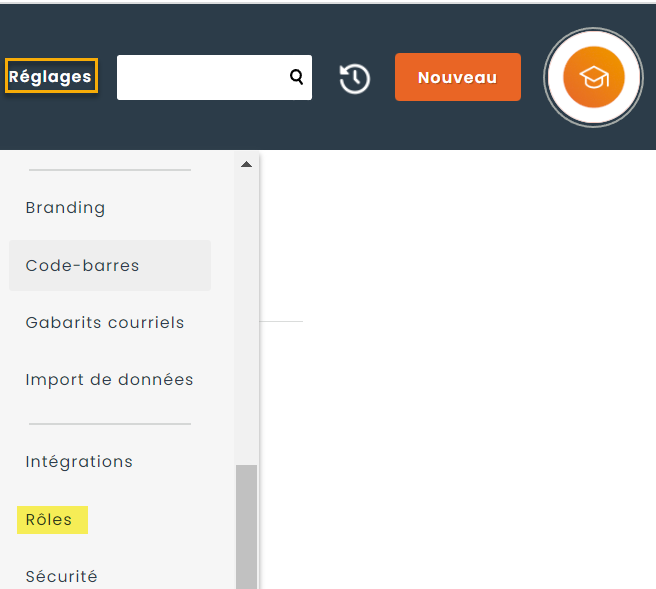Click the divider line above Branding
The height and width of the screenshot is (589, 656).
pyautogui.click(x=109, y=170)
